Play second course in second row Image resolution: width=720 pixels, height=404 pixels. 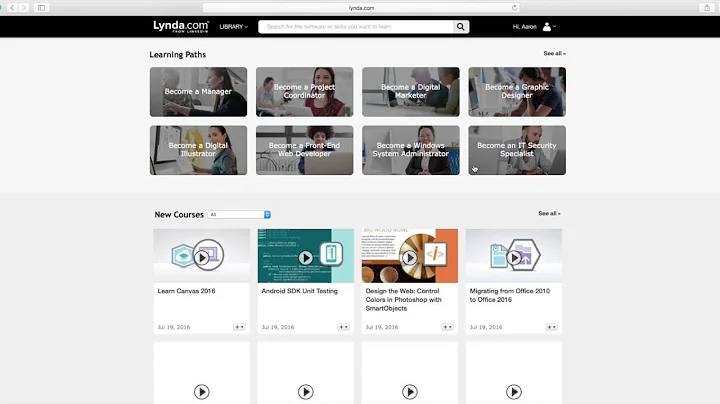[306, 392]
